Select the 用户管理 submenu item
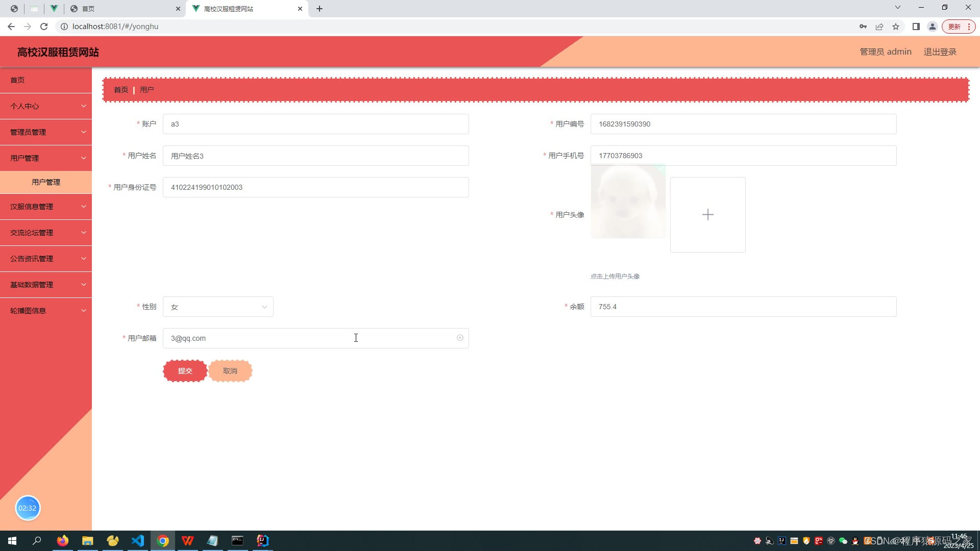Screen dimensions: 980x551 (46, 182)
